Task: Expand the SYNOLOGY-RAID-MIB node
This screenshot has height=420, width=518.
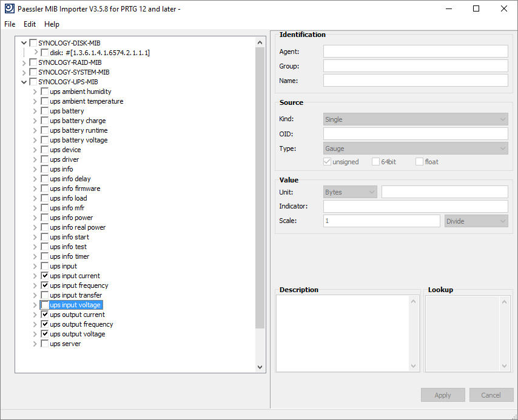Action: tap(24, 62)
